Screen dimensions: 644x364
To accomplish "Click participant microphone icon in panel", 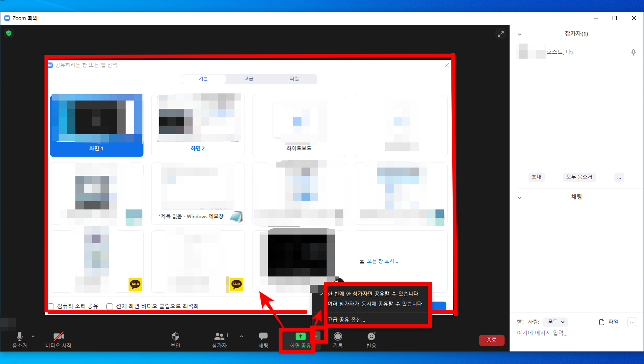I will pos(634,52).
